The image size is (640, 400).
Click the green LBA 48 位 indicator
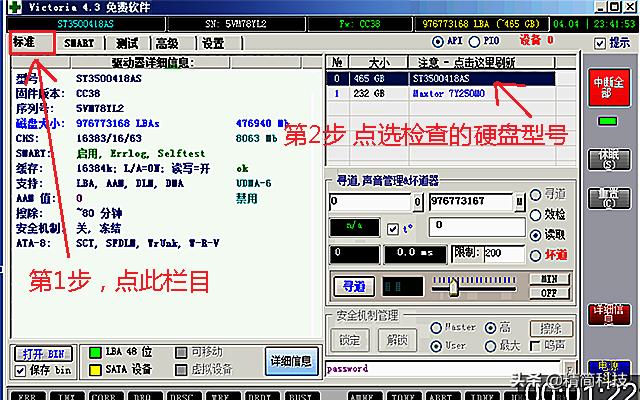coord(95,353)
